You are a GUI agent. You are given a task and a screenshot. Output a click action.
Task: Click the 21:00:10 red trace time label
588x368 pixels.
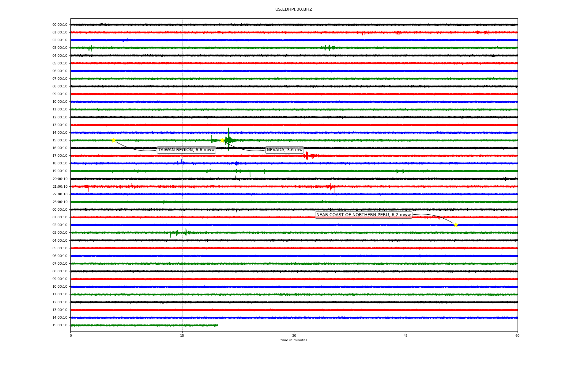[60, 186]
